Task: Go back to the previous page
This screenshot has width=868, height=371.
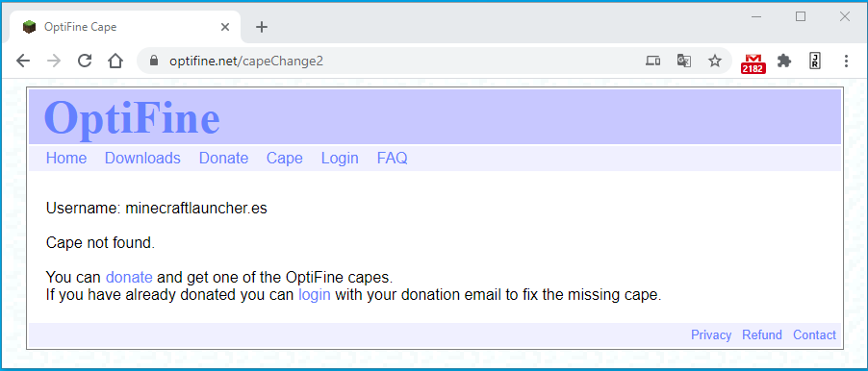Action: tap(23, 61)
